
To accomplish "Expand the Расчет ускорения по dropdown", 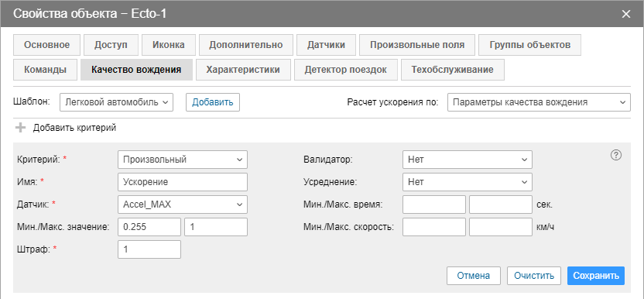I will pos(539,102).
